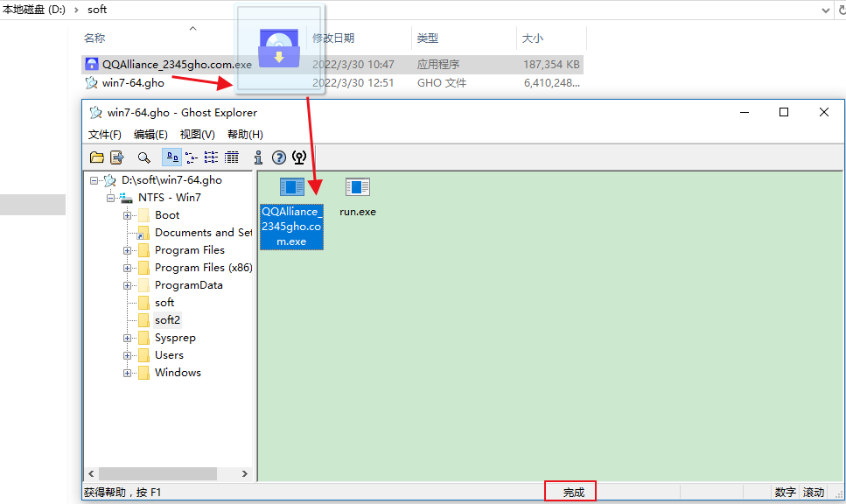Select the Sysprep folder in tree
This screenshot has height=504, width=846.
tap(175, 338)
